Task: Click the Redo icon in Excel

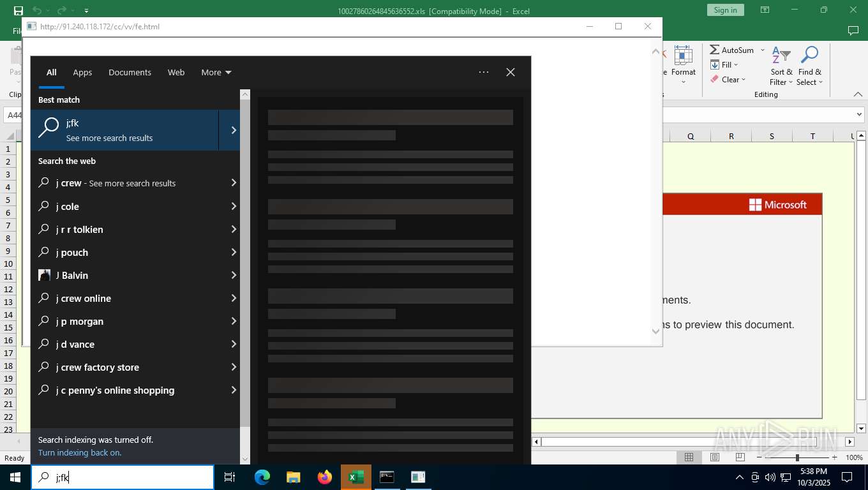Action: (x=61, y=10)
